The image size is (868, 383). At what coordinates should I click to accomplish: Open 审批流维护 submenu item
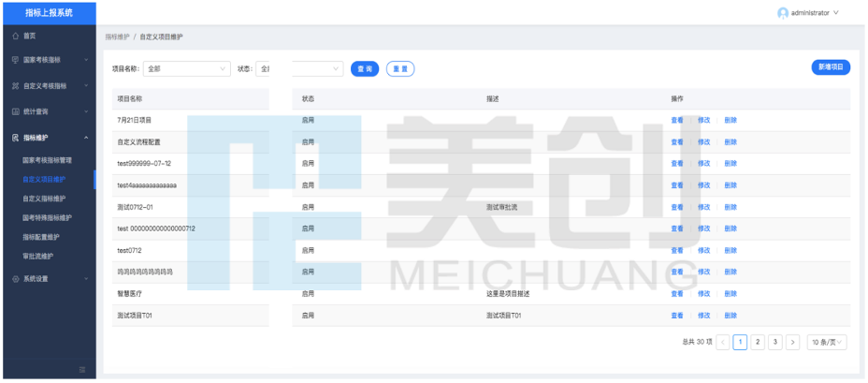pos(38,256)
